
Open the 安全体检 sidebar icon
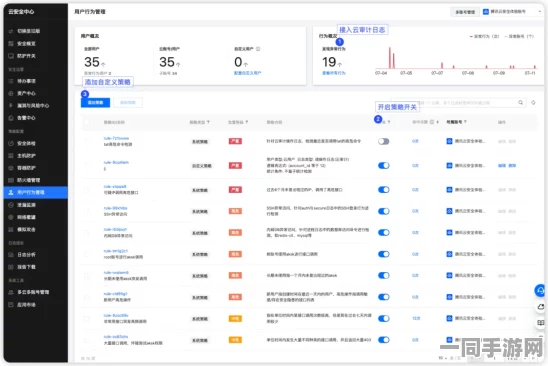coord(11,143)
